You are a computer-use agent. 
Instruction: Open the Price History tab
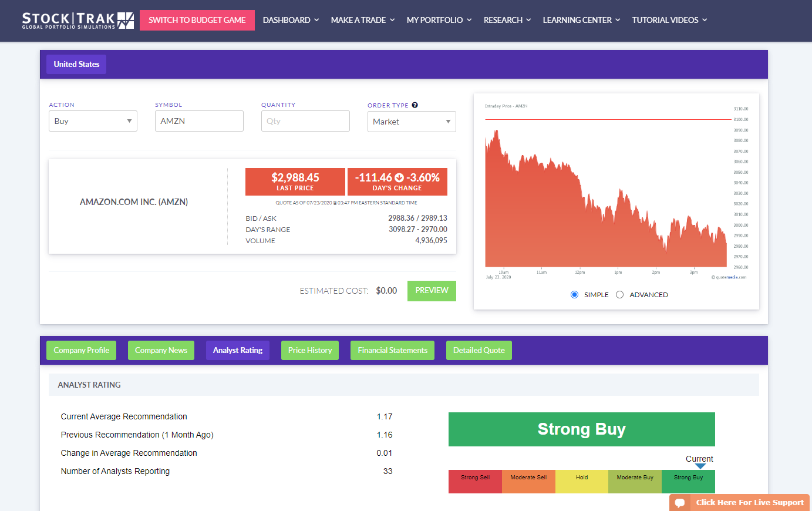click(310, 350)
